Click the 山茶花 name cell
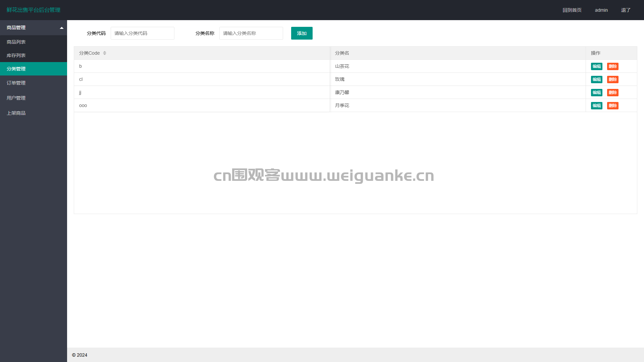644x362 pixels. coord(458,66)
